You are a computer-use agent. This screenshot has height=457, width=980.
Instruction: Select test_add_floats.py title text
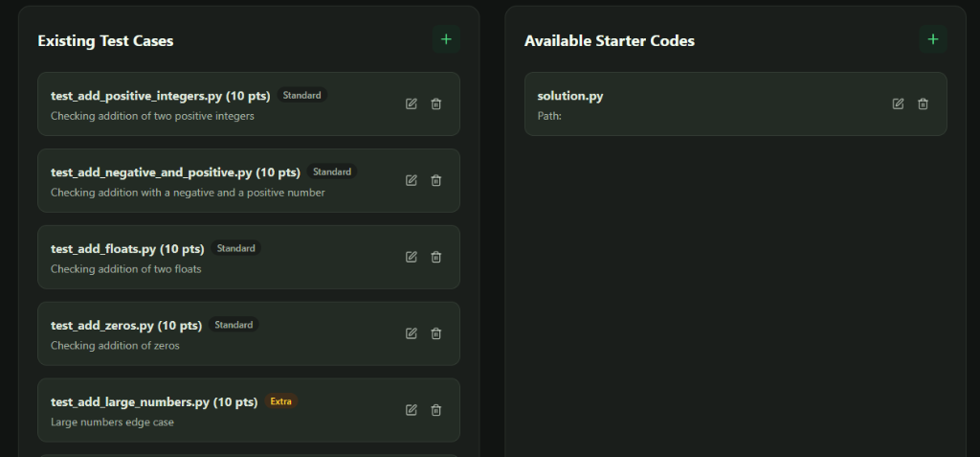127,248
